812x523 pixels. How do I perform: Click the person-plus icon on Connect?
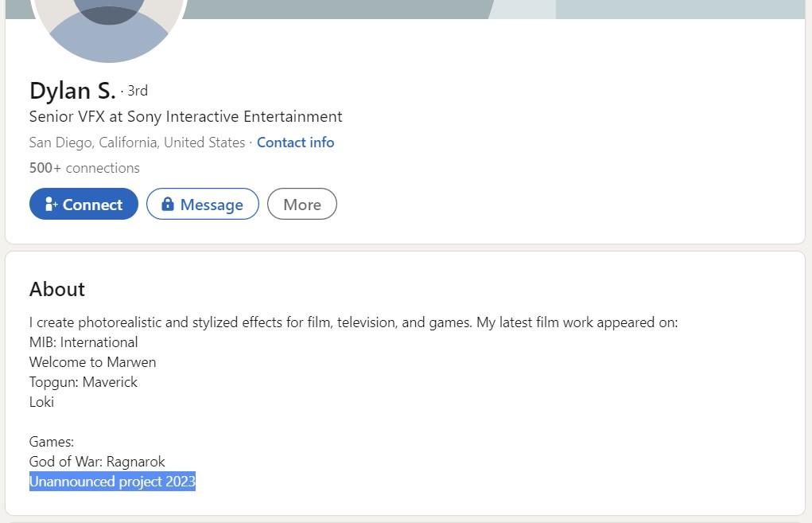coord(51,205)
